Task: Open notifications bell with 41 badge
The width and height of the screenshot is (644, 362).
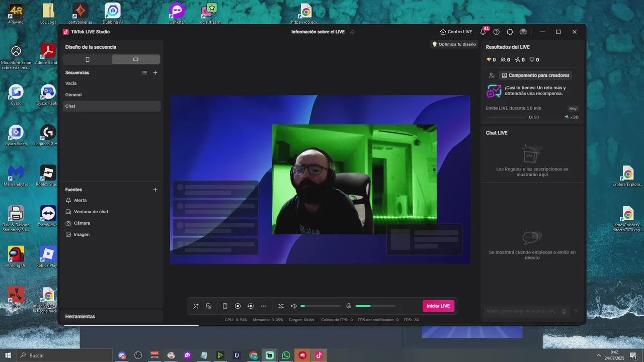Action: [x=484, y=32]
